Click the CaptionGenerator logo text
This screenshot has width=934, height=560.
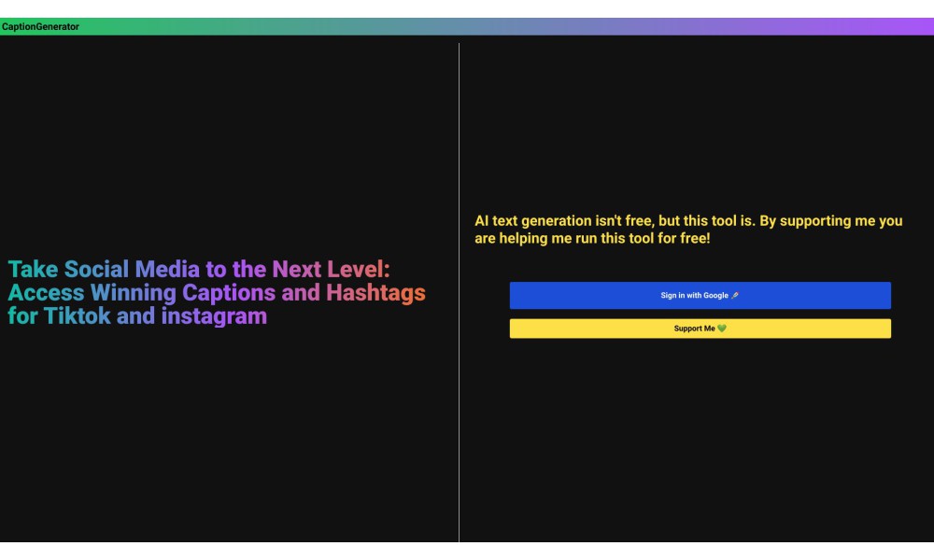tap(40, 27)
